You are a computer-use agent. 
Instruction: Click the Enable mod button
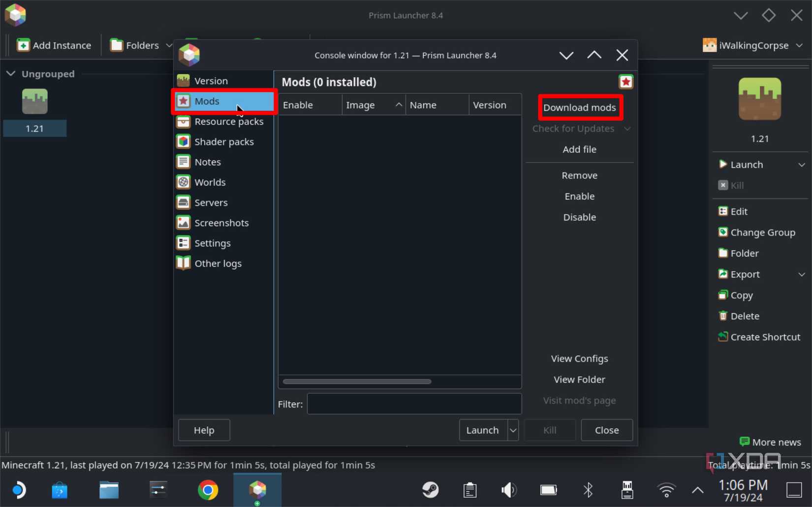tap(580, 196)
